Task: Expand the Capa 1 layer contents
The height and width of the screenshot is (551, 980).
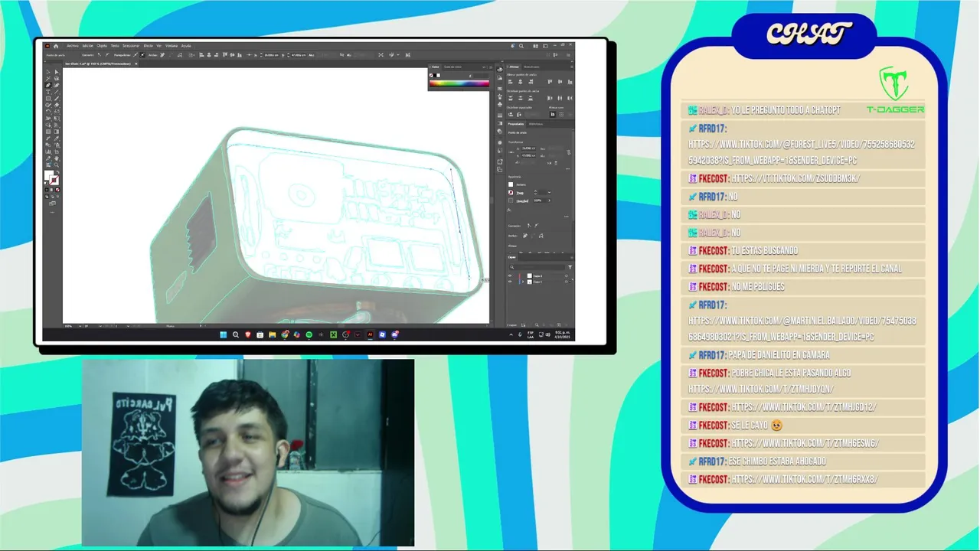Action: click(522, 282)
